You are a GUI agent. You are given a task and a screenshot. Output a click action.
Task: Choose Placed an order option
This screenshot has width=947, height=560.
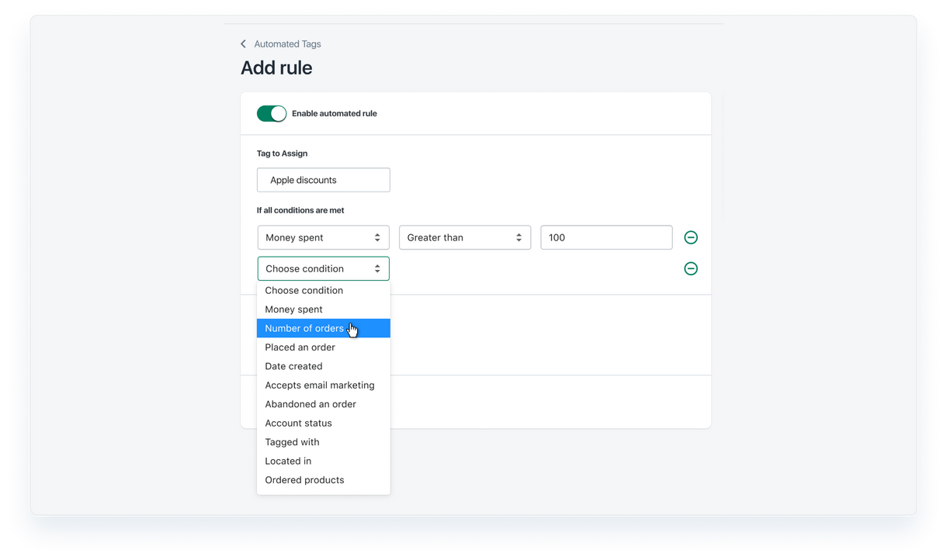300,347
